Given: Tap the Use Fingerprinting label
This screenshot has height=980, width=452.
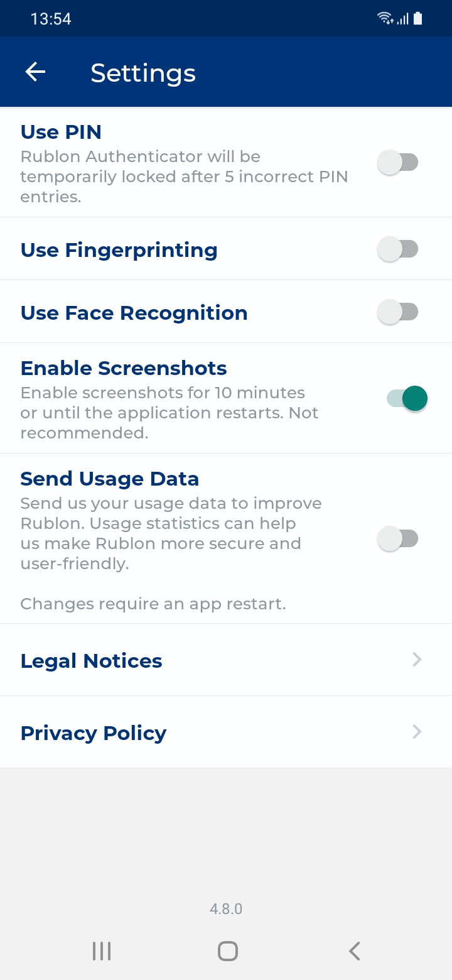Looking at the screenshot, I should click(x=119, y=250).
